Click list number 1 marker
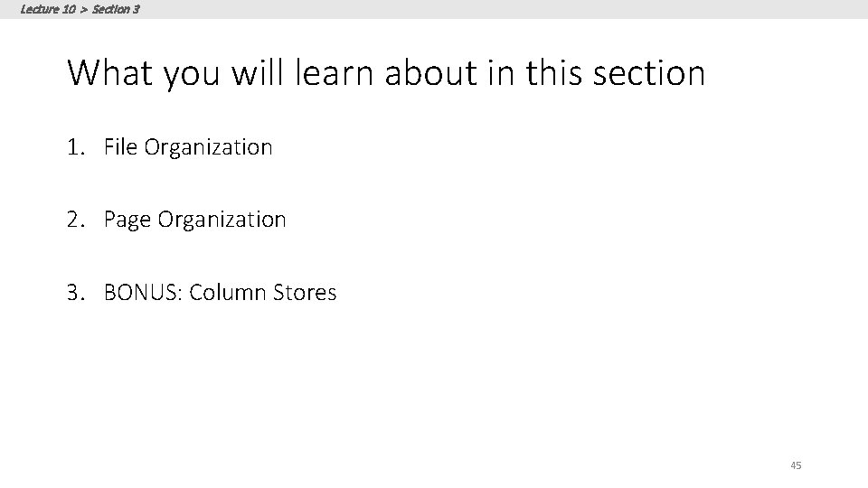This screenshot has height=488, width=868. (76, 146)
